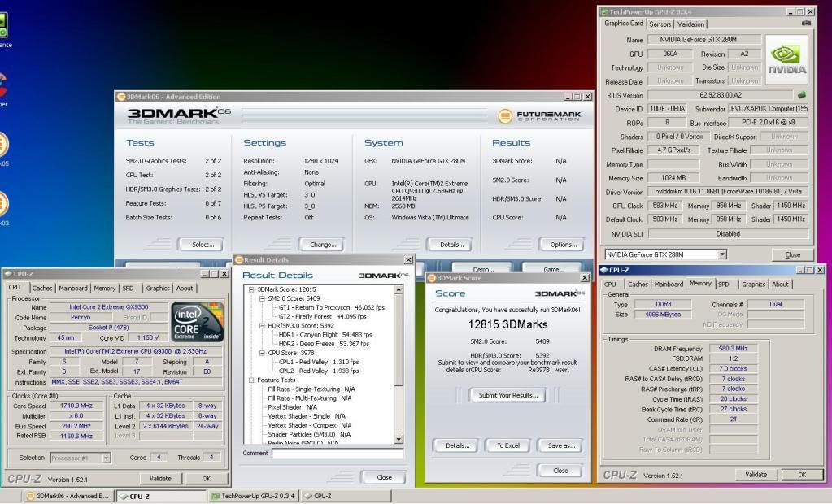Click the BIOS save icon beside BIOS Version
The height and width of the screenshot is (504, 832).
tap(802, 95)
